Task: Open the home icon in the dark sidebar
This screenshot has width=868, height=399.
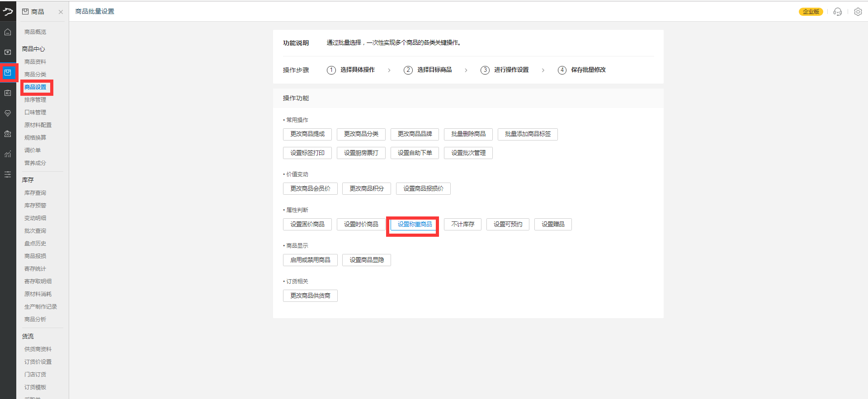Action: [x=8, y=32]
